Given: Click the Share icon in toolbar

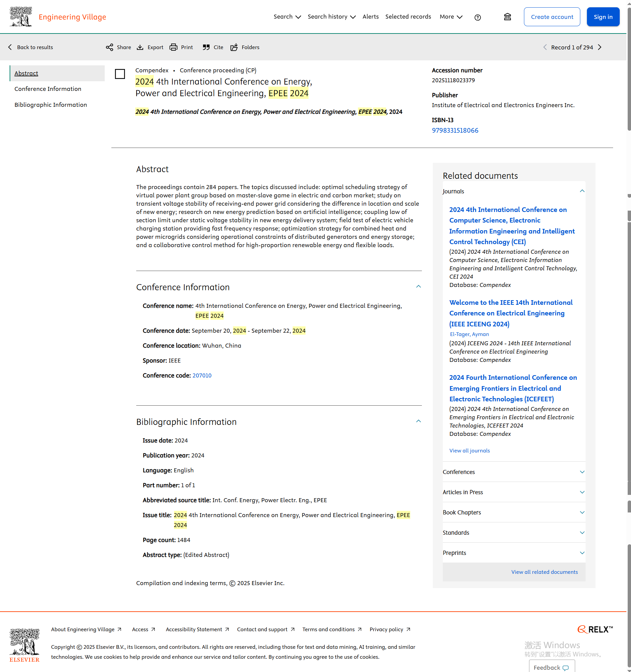Looking at the screenshot, I should (x=109, y=47).
